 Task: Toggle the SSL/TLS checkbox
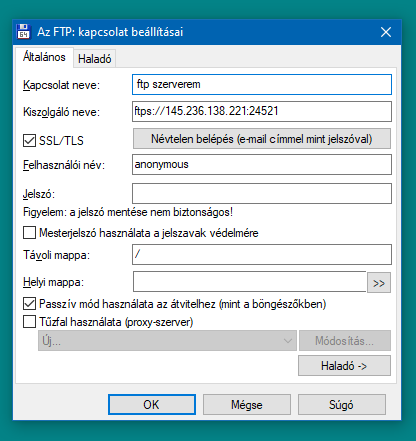[29, 140]
